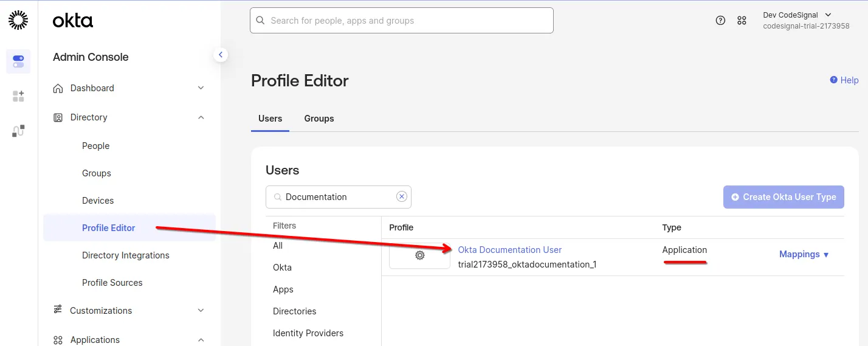This screenshot has width=868, height=346.
Task: Click the Admin Console heading
Action: (91, 57)
